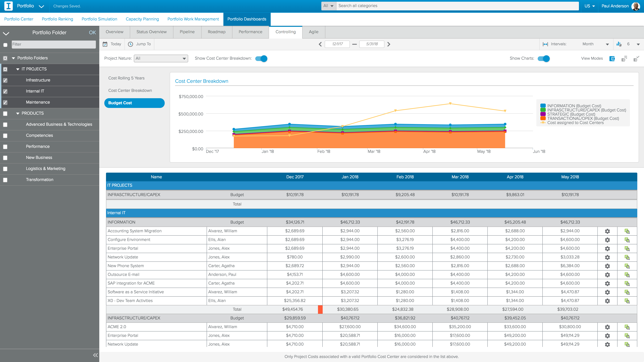Switch to the Performance dashboard tab
Viewport: 644px width, 362px height.
250,32
